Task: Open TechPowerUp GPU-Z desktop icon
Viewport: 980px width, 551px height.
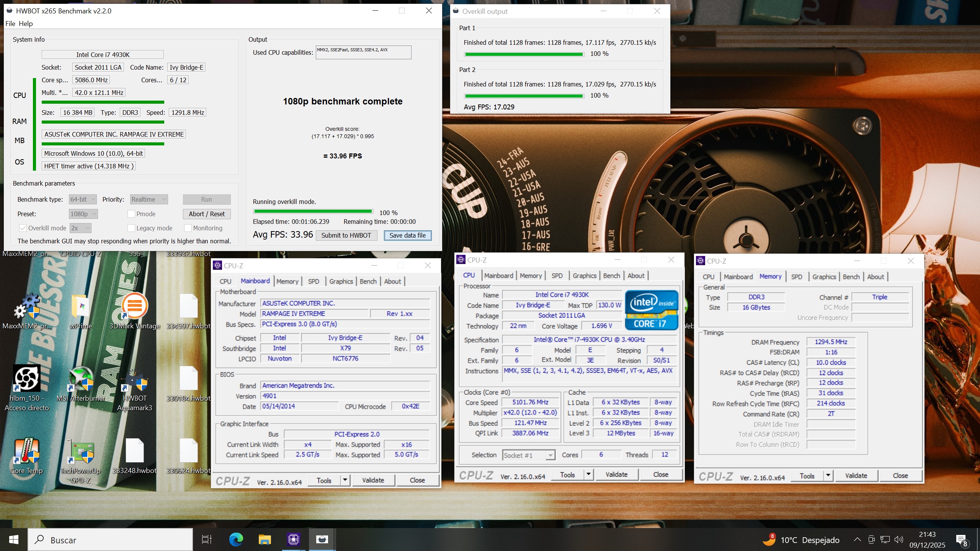Action: click(81, 452)
